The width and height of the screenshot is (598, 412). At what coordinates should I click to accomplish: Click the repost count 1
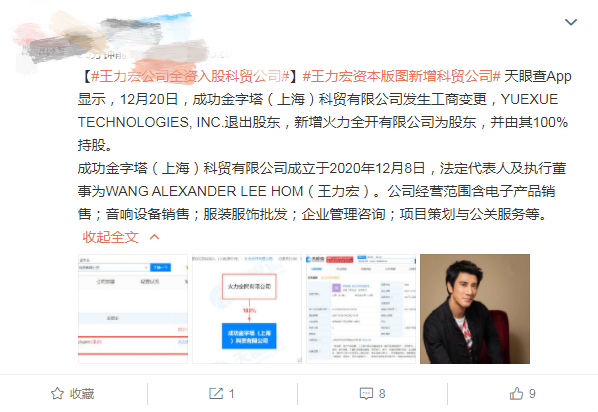231,394
